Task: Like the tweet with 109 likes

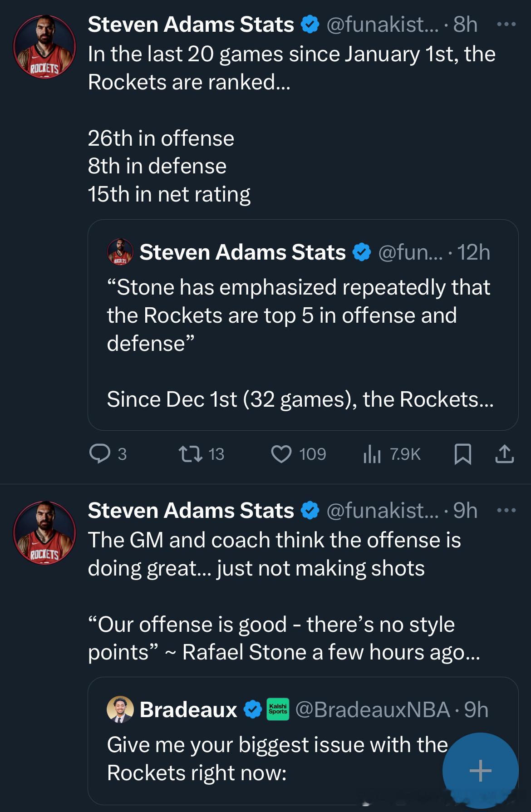Action: point(281,454)
